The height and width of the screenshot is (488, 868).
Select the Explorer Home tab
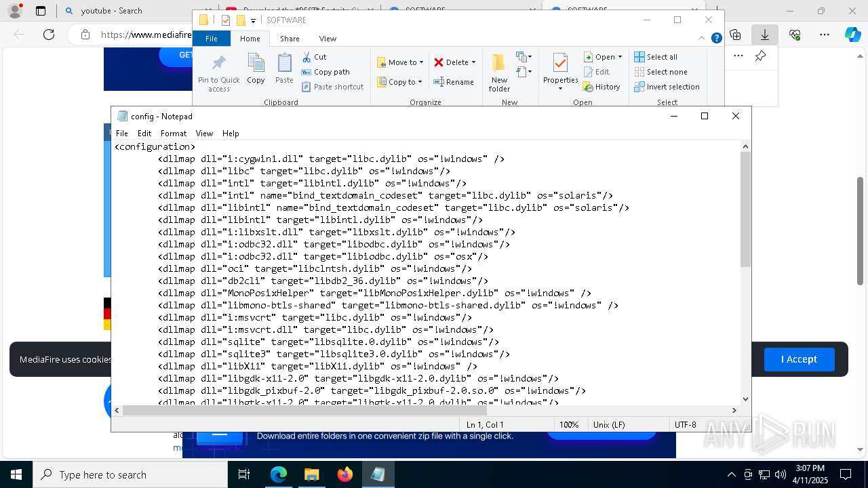coord(250,39)
